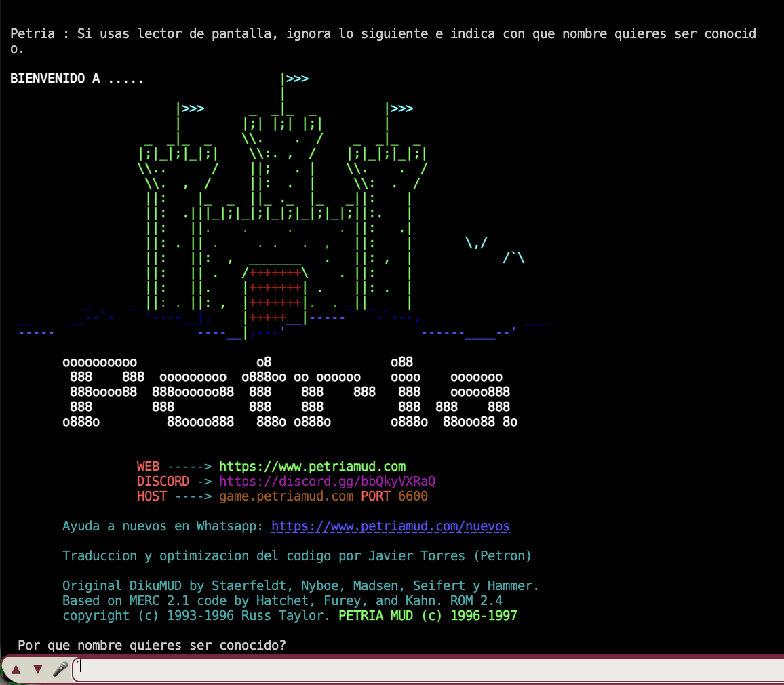Image resolution: width=784 pixels, height=685 pixels.
Task: Focus the command input field
Action: 429,669
